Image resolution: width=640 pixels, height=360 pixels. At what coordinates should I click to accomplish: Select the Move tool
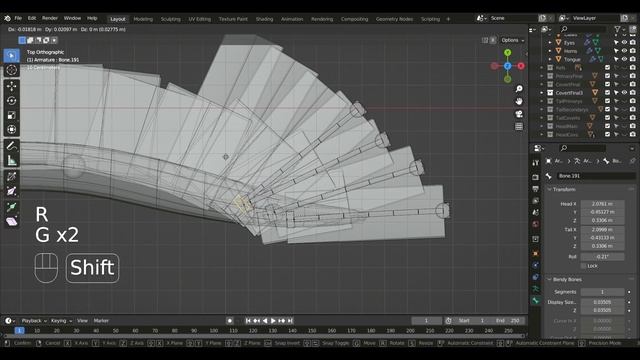tap(11, 86)
